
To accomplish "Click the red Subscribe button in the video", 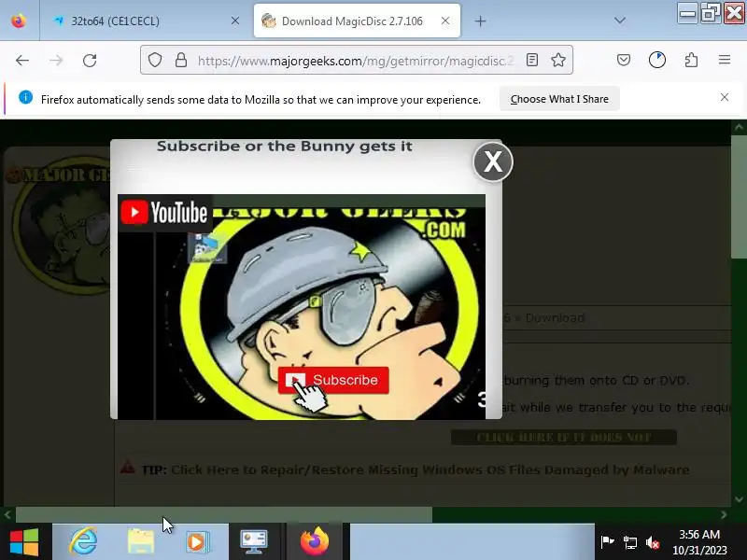I will pos(333,380).
